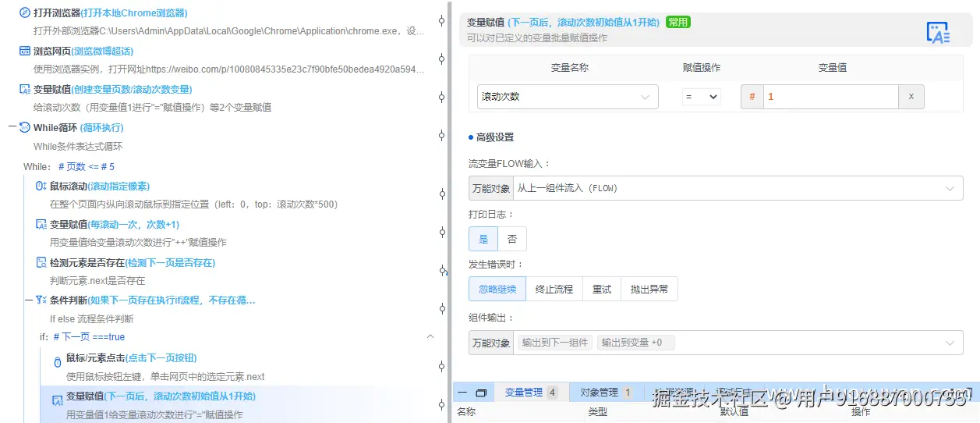Click the While循环 loop icon
980x423 pixels.
(x=25, y=128)
